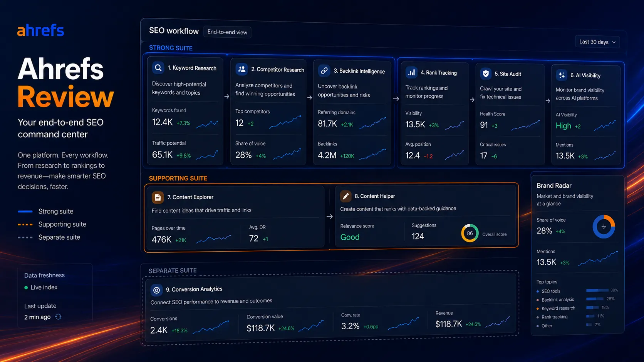Open the 8. Content Helper title

click(x=375, y=196)
